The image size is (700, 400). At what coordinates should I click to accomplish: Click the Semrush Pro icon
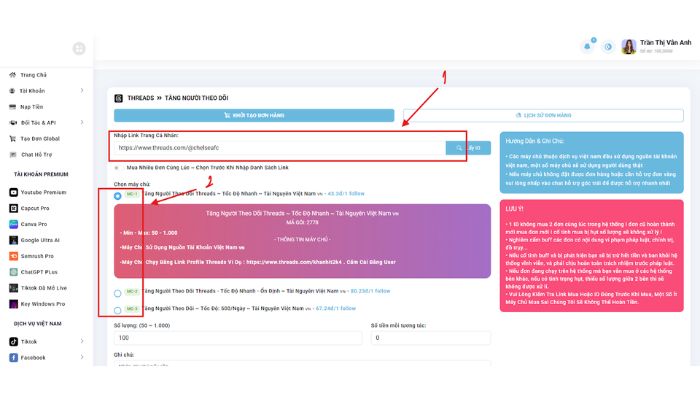coord(13,256)
